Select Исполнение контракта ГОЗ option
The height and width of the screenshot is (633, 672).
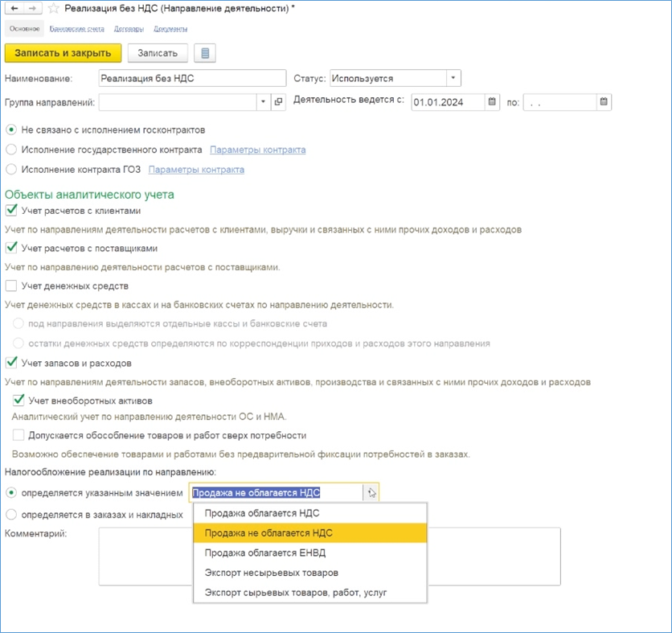click(11, 169)
